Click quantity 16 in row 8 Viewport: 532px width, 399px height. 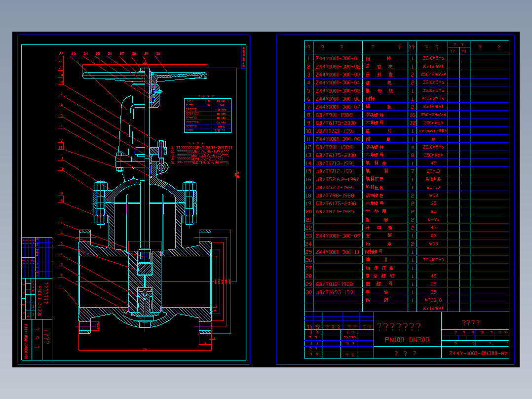point(412,115)
